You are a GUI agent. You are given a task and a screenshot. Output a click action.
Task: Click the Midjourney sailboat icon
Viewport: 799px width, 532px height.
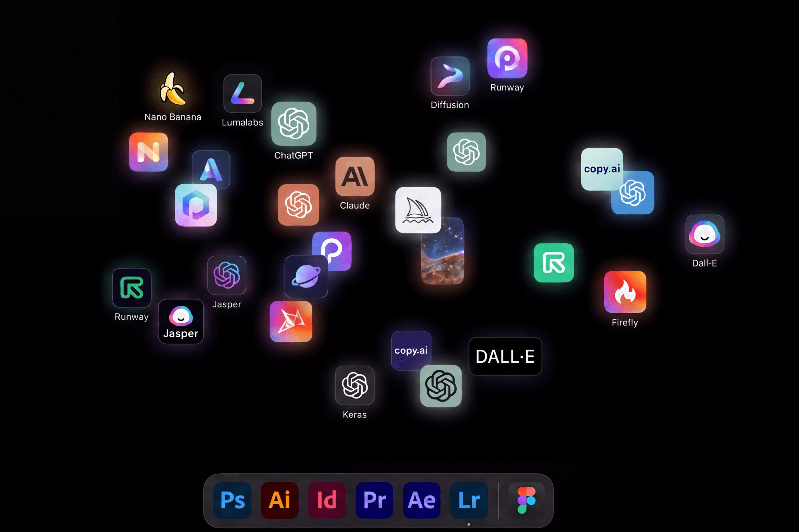[x=418, y=210]
